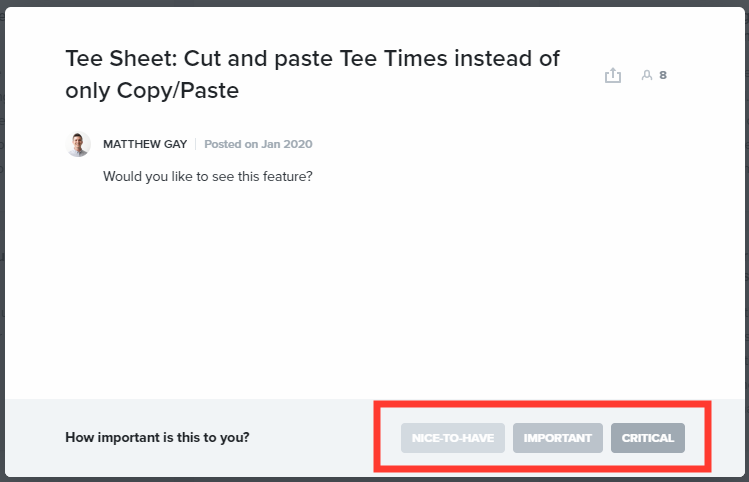Click Matthew Gay's avatar photo
This screenshot has height=482, width=749.
click(x=78, y=144)
